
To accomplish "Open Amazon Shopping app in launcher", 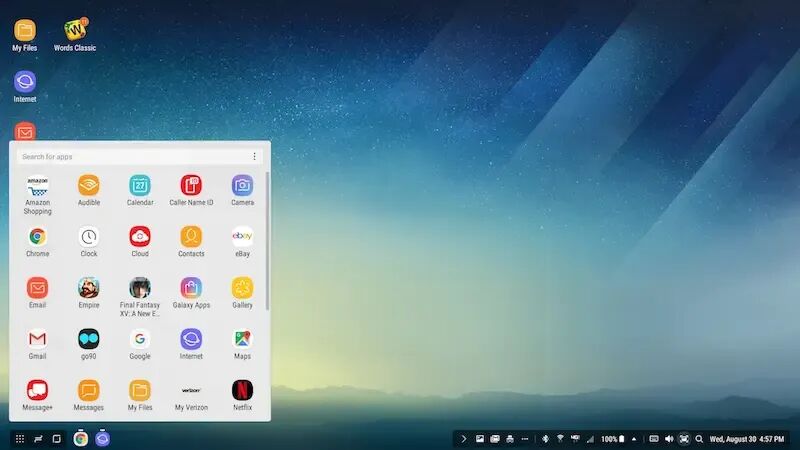I will (38, 194).
